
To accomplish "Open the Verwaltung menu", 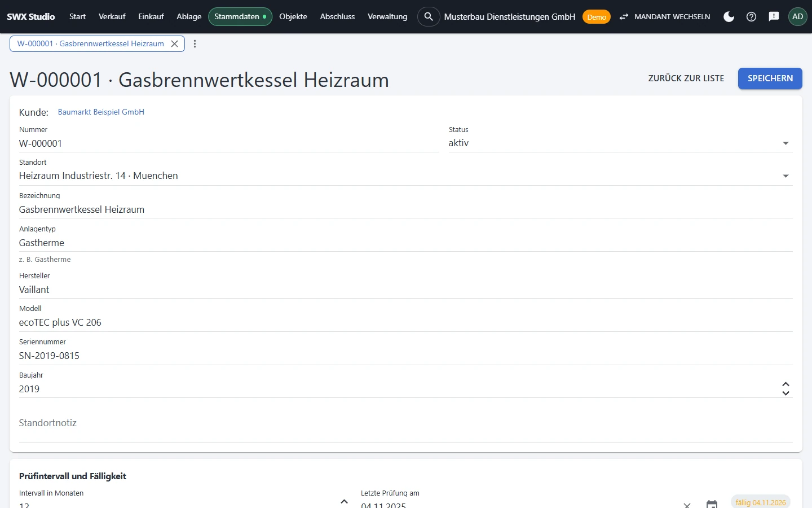I will click(x=387, y=17).
